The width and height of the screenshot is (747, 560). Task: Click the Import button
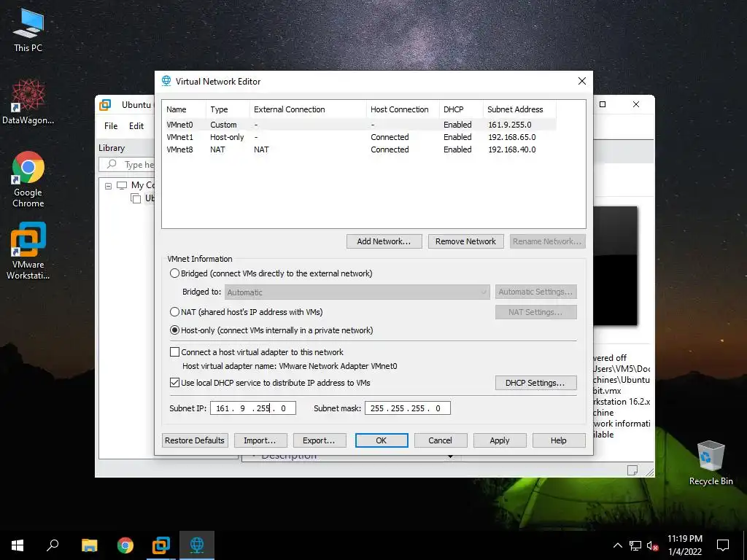click(260, 440)
